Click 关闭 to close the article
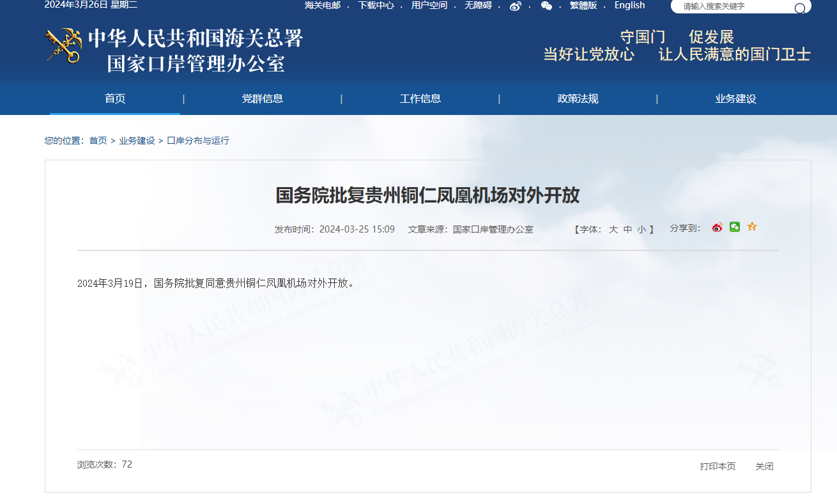 764,466
